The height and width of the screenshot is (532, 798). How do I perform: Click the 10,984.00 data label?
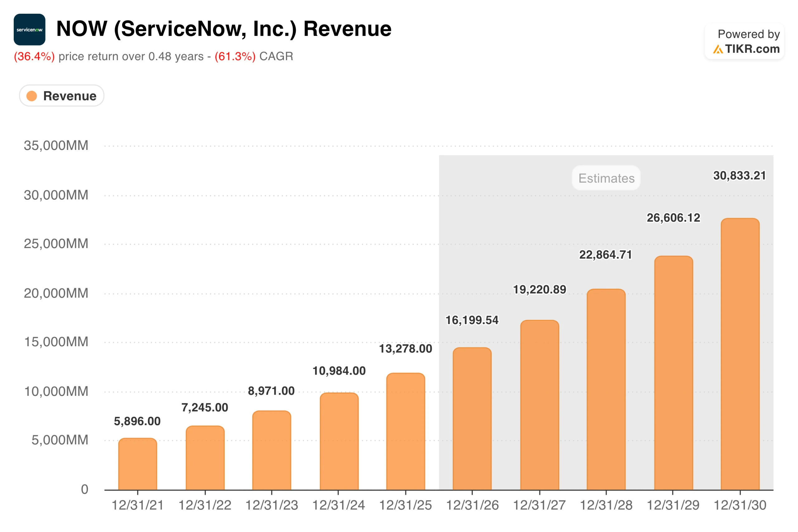tap(339, 371)
